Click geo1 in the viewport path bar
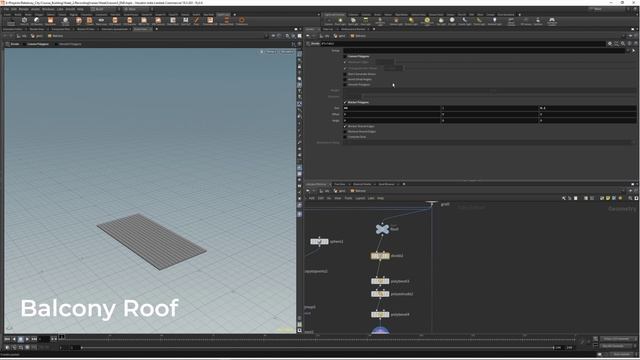This screenshot has width=640, height=360. coord(37,36)
